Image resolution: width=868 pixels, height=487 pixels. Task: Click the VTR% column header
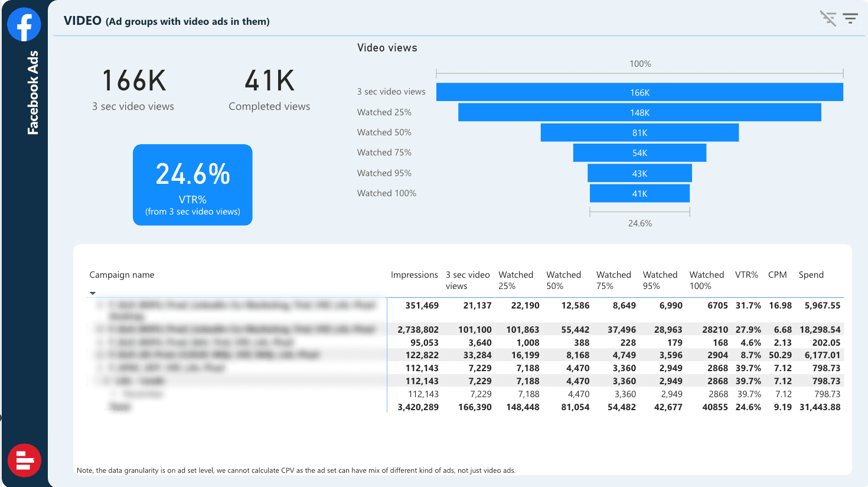coord(746,275)
